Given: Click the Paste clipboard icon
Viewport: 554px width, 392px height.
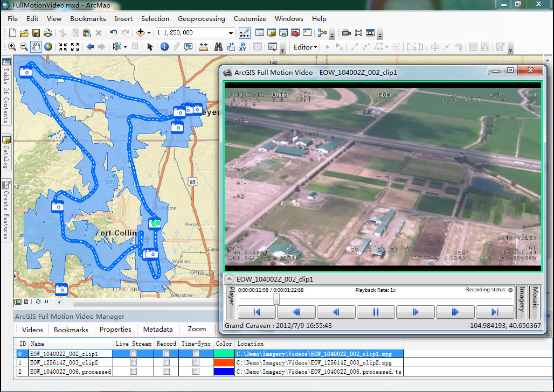Looking at the screenshot, I should click(x=87, y=33).
